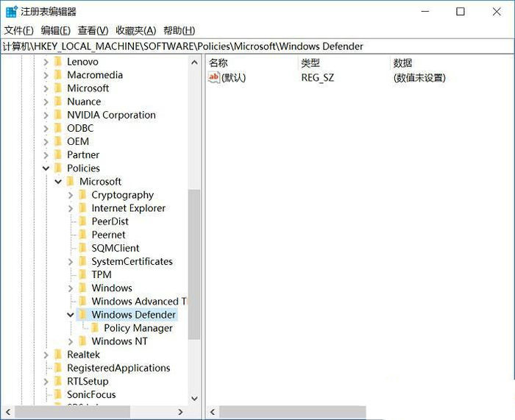Select the SystemCertificates key
515x420 pixels.
pos(132,261)
